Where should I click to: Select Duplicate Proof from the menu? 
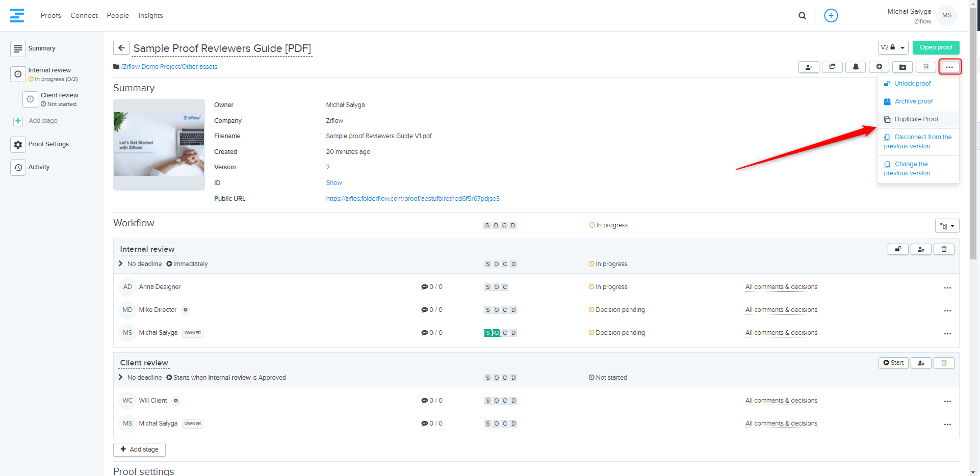pyautogui.click(x=916, y=119)
